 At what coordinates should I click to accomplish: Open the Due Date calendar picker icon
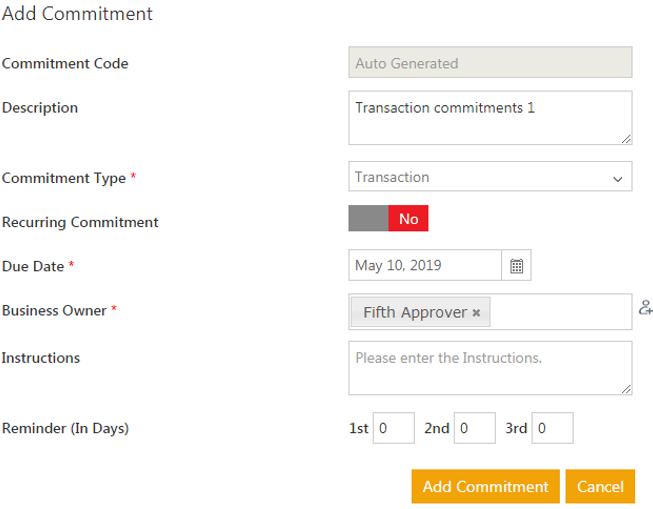(x=516, y=266)
